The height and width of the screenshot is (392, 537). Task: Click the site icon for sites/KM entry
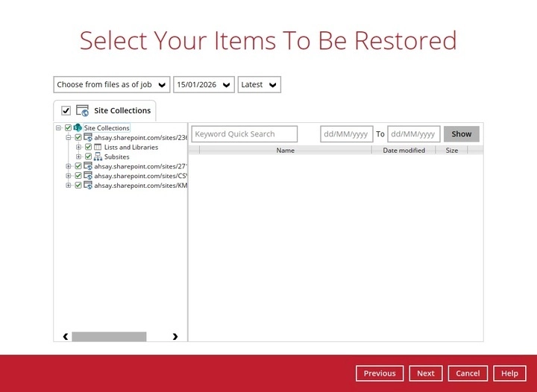click(x=87, y=186)
